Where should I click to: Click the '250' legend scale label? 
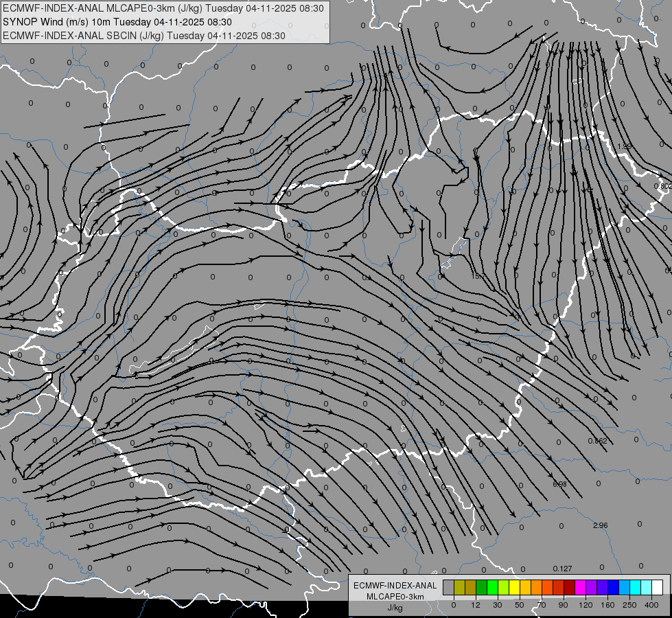pyautogui.click(x=629, y=605)
